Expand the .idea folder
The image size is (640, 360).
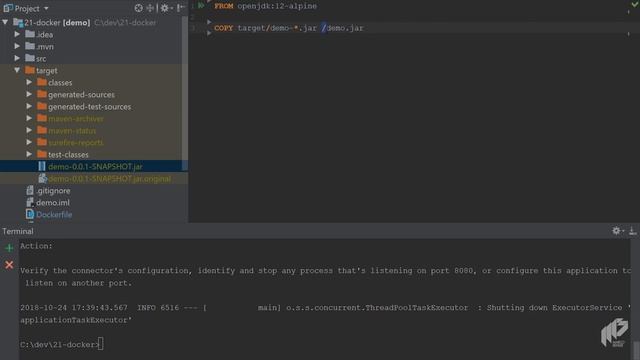click(x=17, y=34)
